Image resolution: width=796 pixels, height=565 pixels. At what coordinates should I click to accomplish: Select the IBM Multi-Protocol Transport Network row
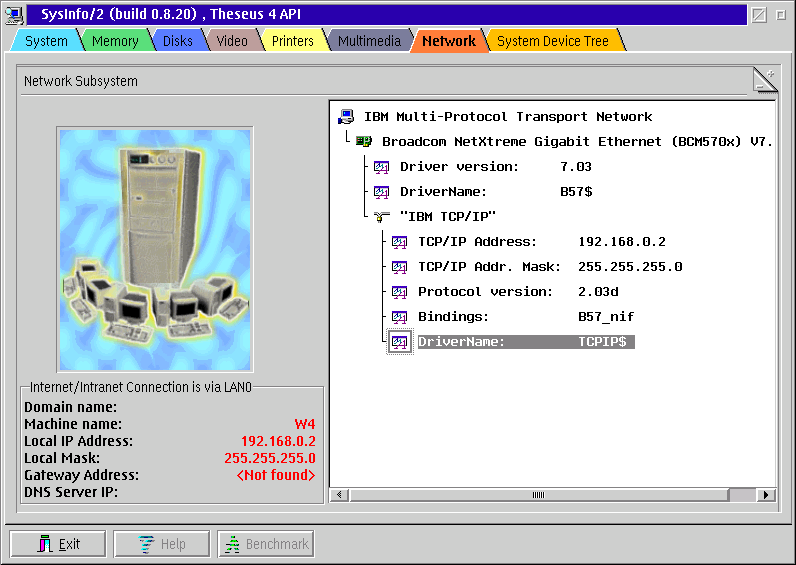click(x=508, y=117)
